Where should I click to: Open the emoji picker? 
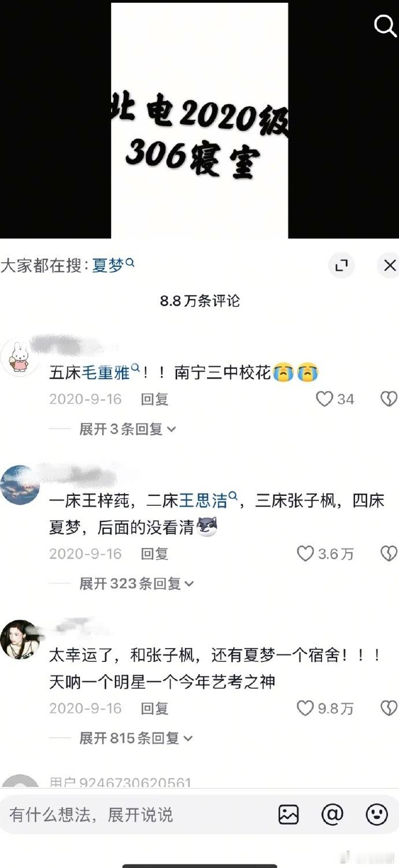click(x=377, y=815)
